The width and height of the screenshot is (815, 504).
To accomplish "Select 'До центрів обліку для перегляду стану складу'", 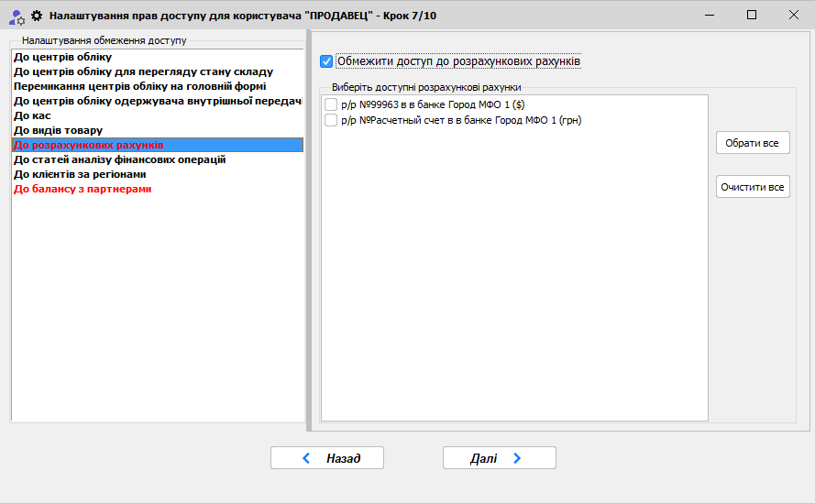I will 143,71.
